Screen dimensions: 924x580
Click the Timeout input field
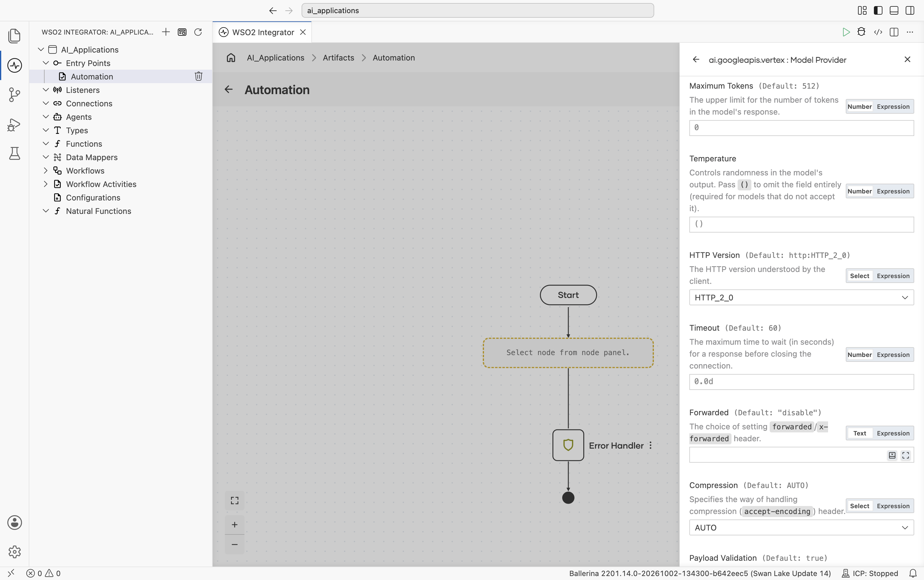(x=801, y=382)
